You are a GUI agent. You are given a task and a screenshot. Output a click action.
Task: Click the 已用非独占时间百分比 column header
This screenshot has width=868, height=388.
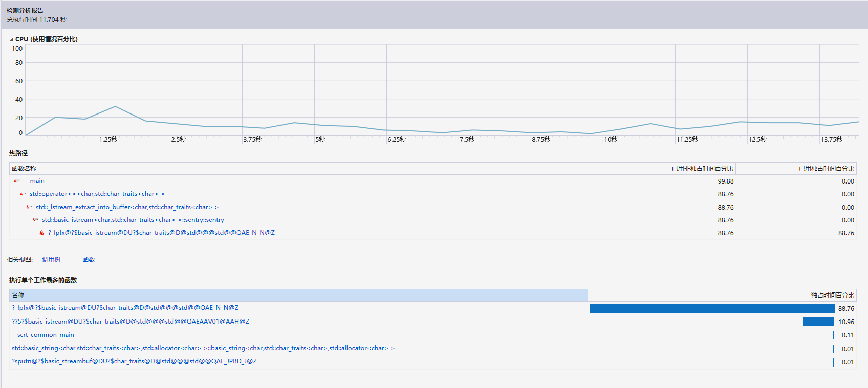tap(702, 169)
